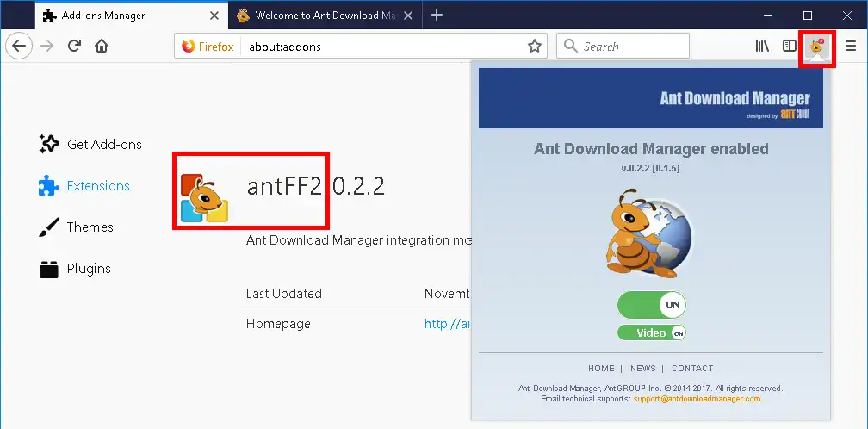Screen dimensions: 868x429
Task: Maximize the Firefox window
Action: [808, 16]
